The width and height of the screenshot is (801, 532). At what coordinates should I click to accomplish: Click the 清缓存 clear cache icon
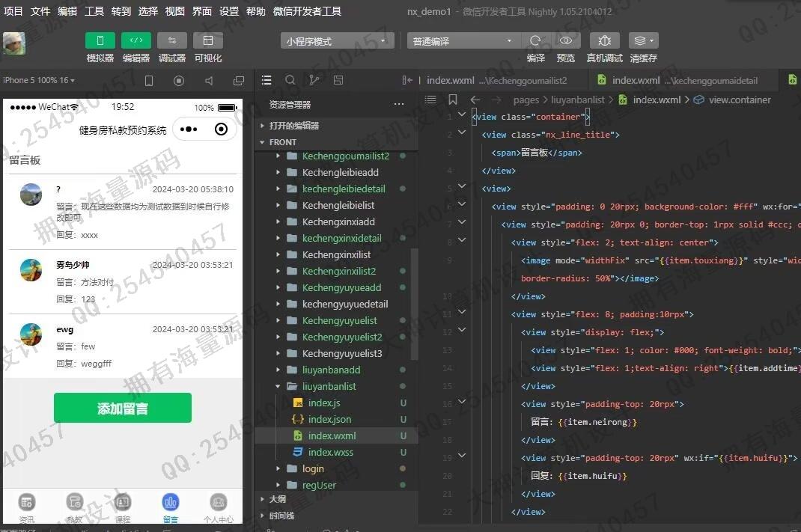[x=643, y=41]
